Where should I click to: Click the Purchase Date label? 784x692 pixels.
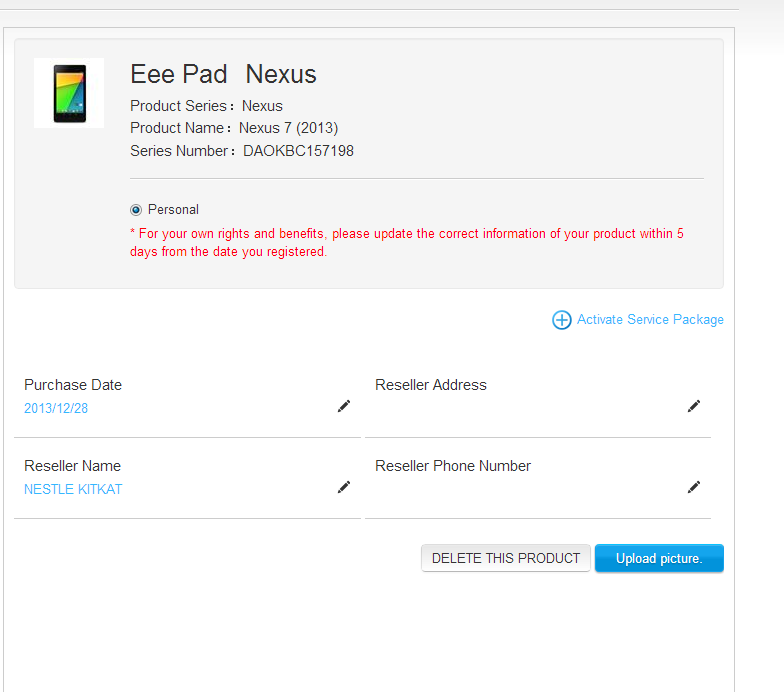[x=73, y=385]
